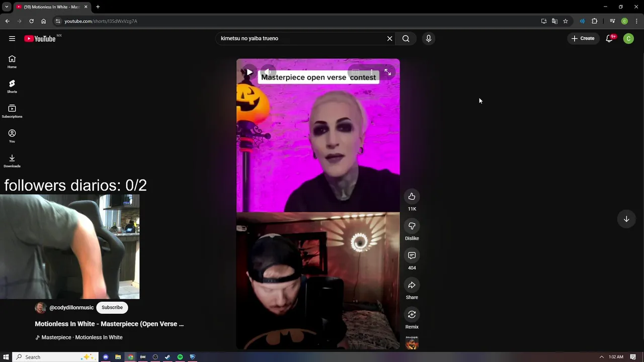Toggle captions on the Short
This screenshot has width=644, height=362.
tap(355, 72)
